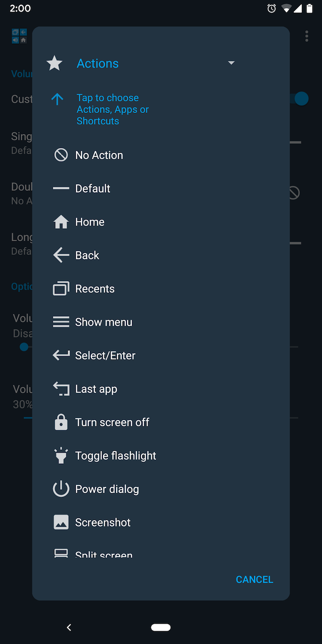Screen dimensions: 322x644
Task: Select the 'Default' dash option
Action: click(x=94, y=188)
